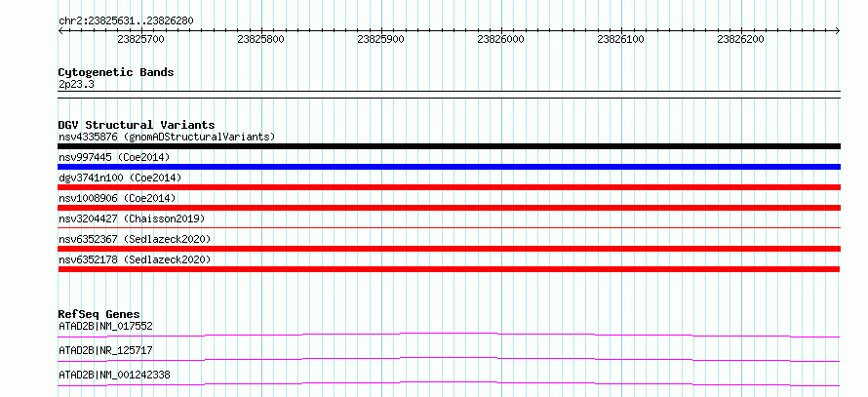Click the 23825800 ruler coordinate
The height and width of the screenshot is (397, 868).
tap(260, 39)
